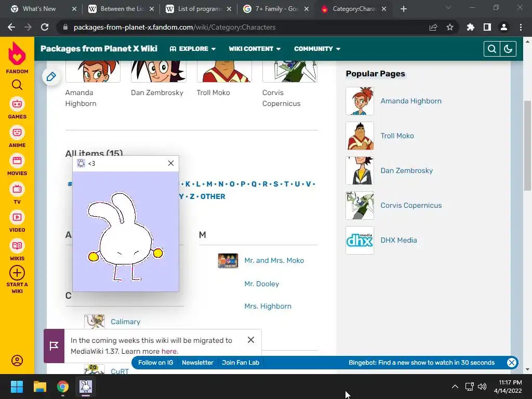Viewport: 532px width, 399px height.
Task: Click the browser forward arrow
Action: (28, 27)
